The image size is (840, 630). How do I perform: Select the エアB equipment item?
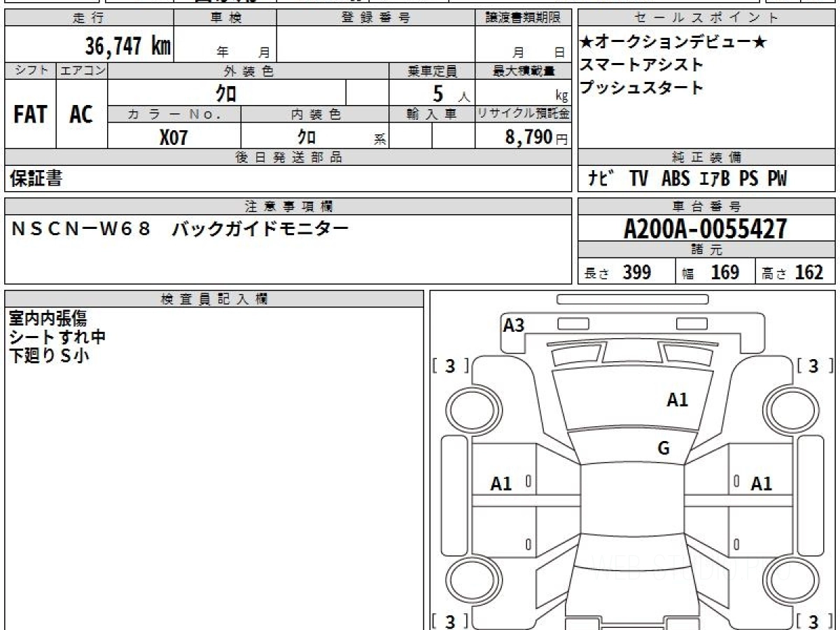[x=715, y=179]
